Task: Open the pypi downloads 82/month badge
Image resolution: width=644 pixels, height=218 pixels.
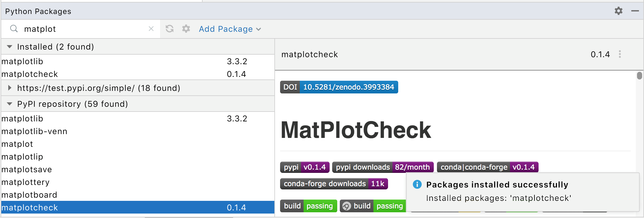Action: (383, 167)
